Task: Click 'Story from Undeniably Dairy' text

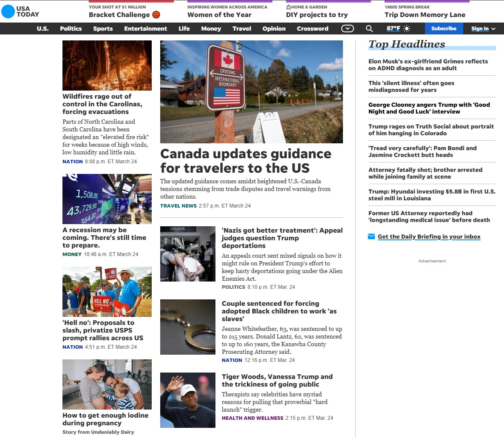Action: pos(98,432)
